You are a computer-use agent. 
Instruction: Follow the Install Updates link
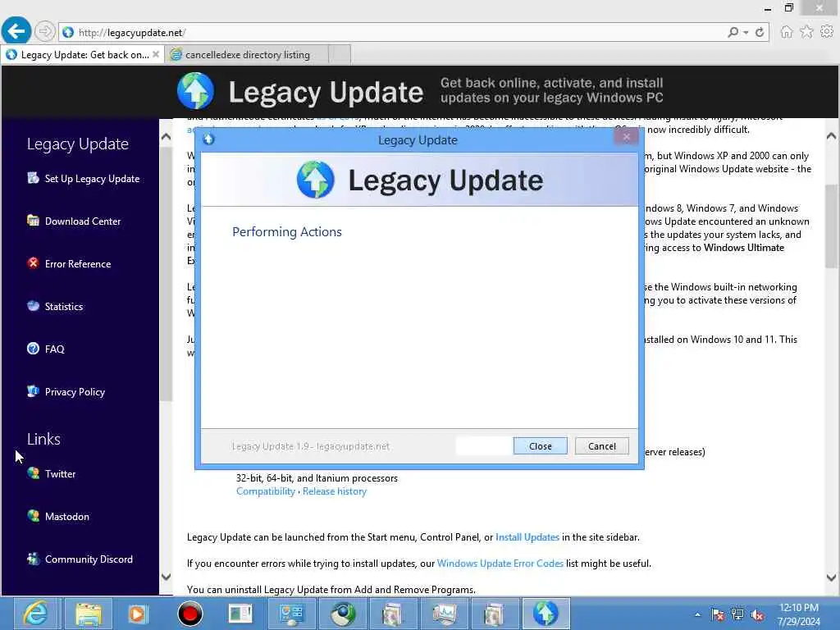coord(527,537)
